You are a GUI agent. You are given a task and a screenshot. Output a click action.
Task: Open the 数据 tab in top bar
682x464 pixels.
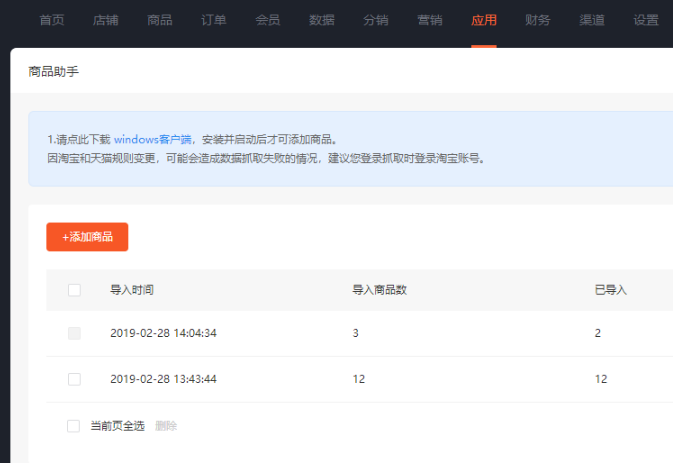coord(322,20)
